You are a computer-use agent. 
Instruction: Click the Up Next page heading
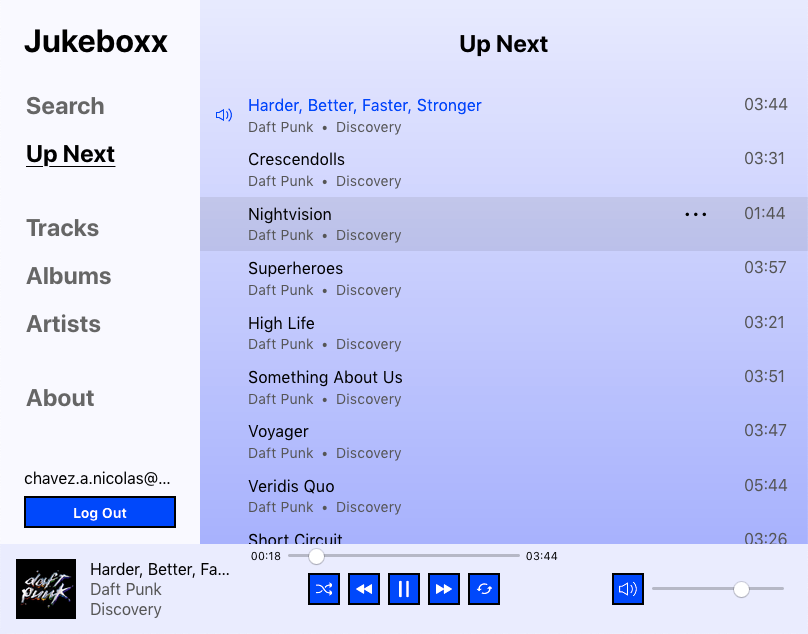(x=503, y=44)
